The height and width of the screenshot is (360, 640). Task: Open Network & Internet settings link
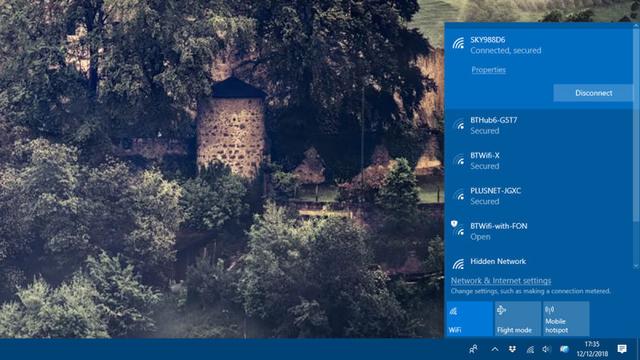pyautogui.click(x=501, y=281)
